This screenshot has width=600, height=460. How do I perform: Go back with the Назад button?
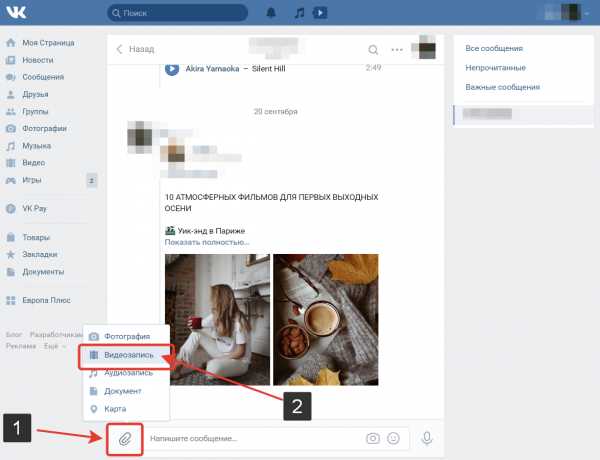point(135,49)
